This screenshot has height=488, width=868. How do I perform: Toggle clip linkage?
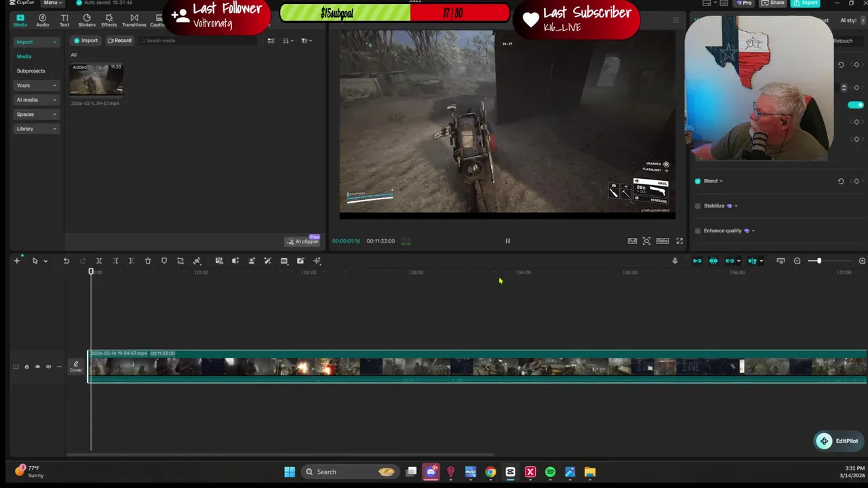click(x=730, y=261)
